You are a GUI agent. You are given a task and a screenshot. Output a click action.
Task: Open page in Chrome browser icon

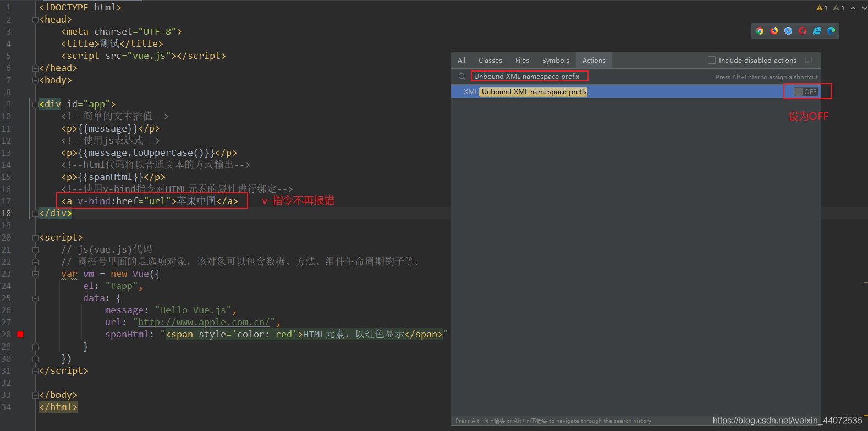(x=760, y=31)
